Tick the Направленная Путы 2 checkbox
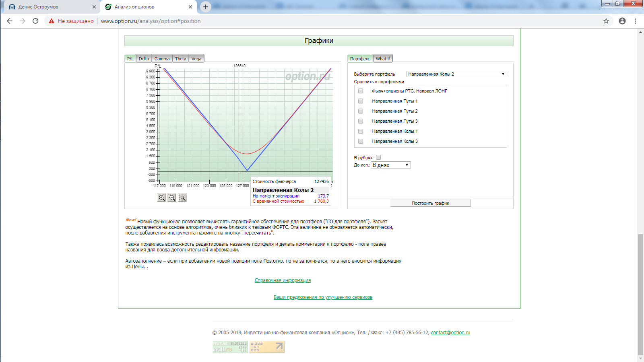The width and height of the screenshot is (644, 362). pyautogui.click(x=361, y=111)
